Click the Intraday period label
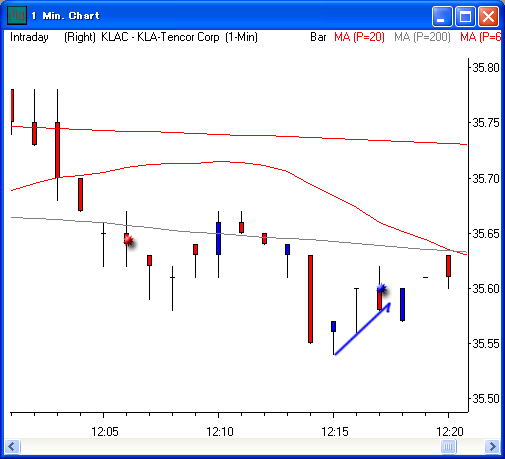Viewport: 505px width, 459px height. coord(29,37)
